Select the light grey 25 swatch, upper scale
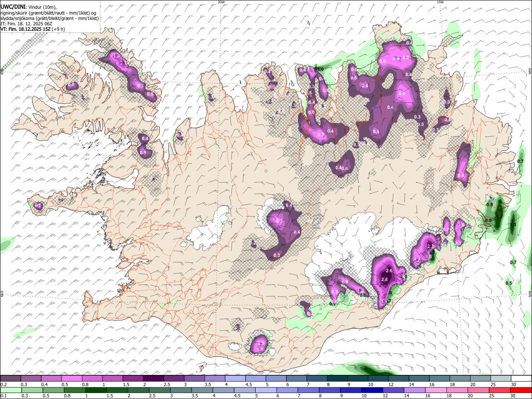Viewport: 532px width, 399px height. tap(501, 378)
